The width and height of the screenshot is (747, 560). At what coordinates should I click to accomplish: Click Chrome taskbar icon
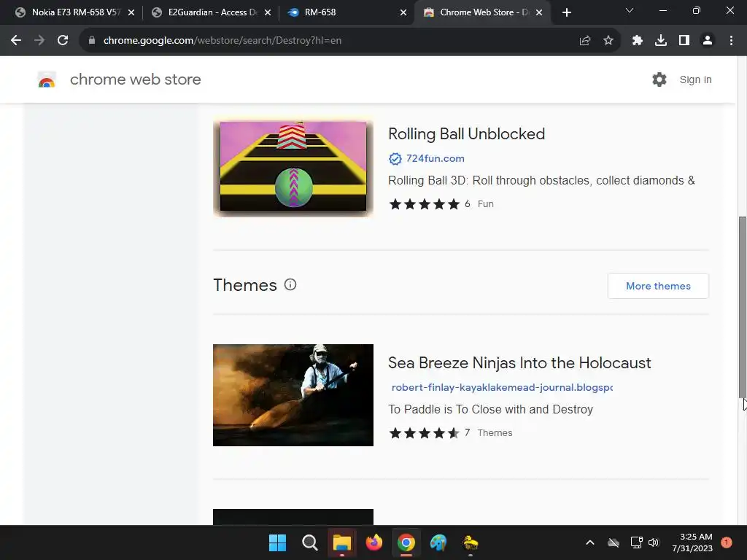pyautogui.click(x=406, y=542)
